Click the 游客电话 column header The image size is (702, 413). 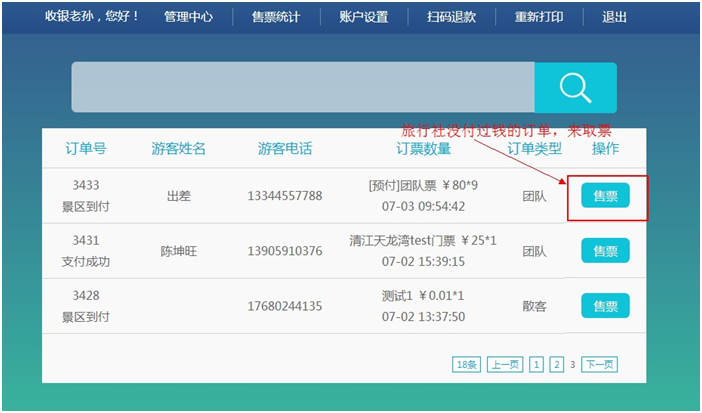284,149
